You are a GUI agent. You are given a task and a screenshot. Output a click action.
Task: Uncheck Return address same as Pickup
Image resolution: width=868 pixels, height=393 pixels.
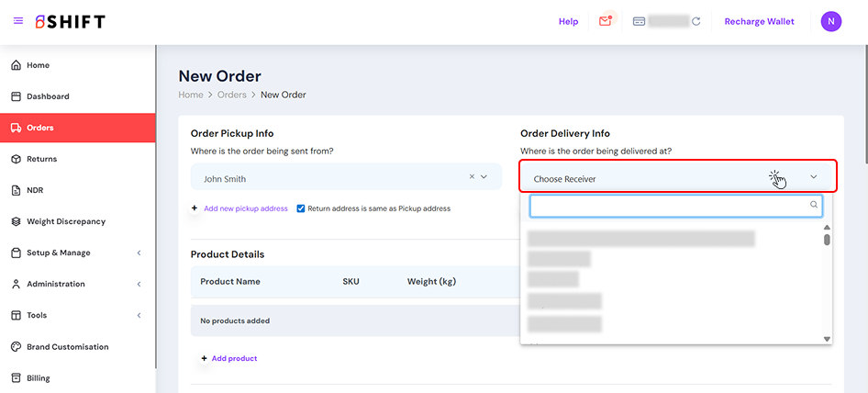301,208
